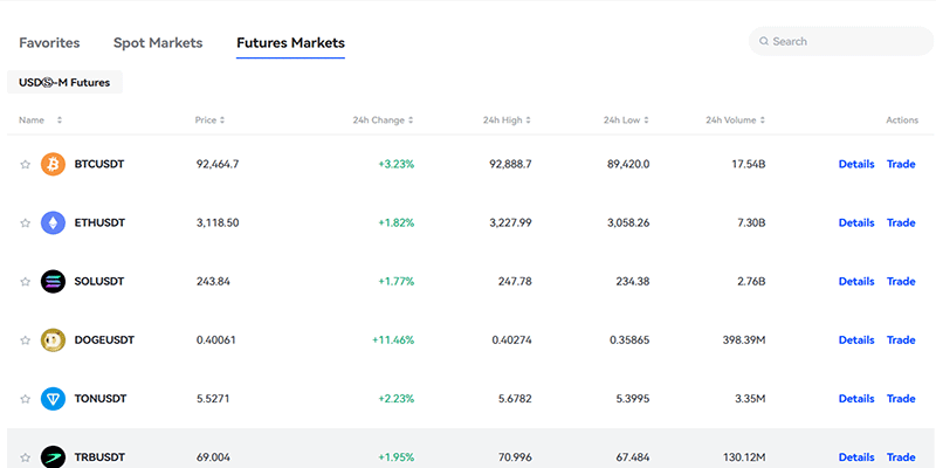Add DOGEUSDT to favorites via star
Image resolution: width=936 pixels, height=468 pixels.
coord(26,340)
